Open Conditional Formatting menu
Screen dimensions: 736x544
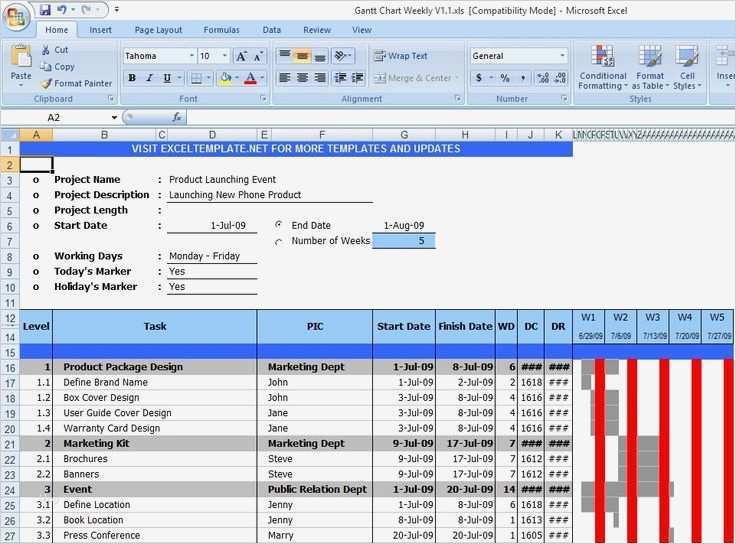click(x=603, y=67)
